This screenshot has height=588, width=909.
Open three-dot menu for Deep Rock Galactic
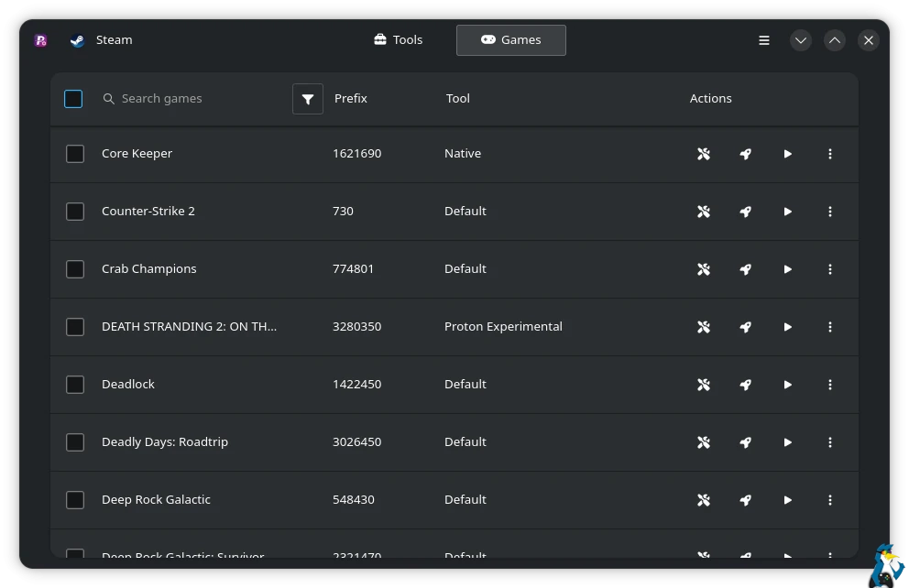[x=829, y=499]
